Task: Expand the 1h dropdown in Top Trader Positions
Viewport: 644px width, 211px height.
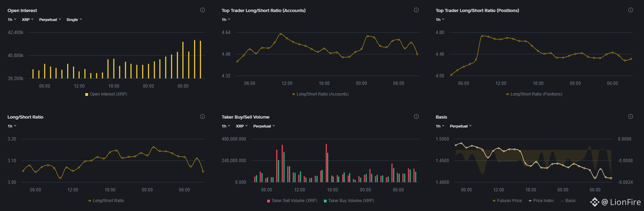Action: [440, 20]
